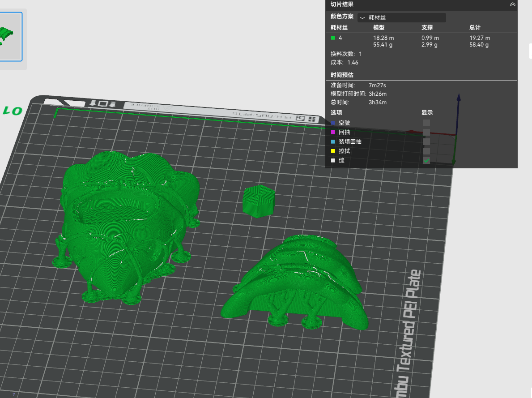This screenshot has height=398, width=532.
Task: Click the white 缝 legend icon
Action: click(x=333, y=161)
